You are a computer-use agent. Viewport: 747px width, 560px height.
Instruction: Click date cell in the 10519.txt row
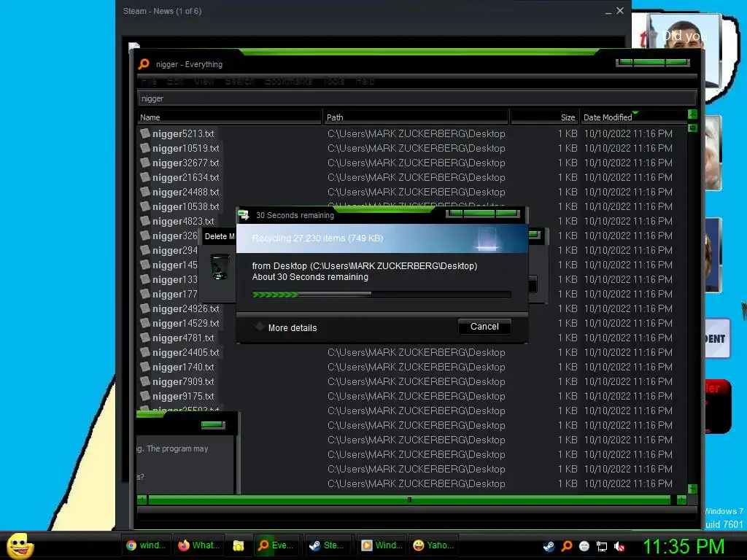[628, 148]
